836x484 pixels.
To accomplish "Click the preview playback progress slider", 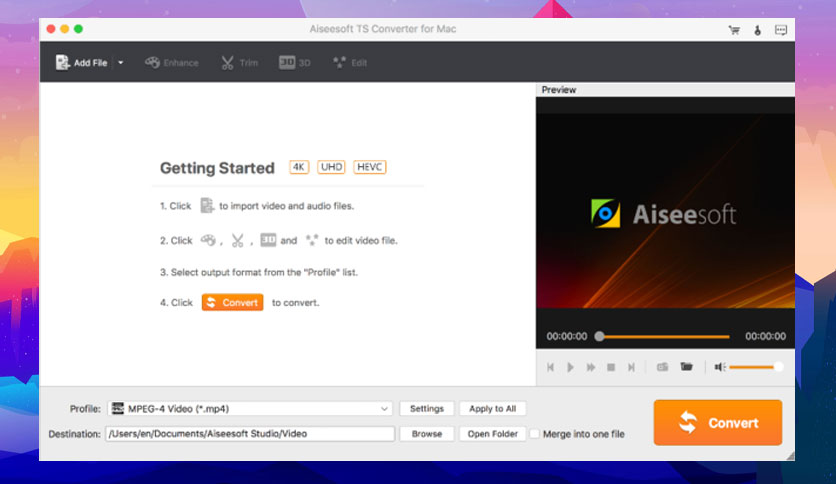I will point(662,336).
